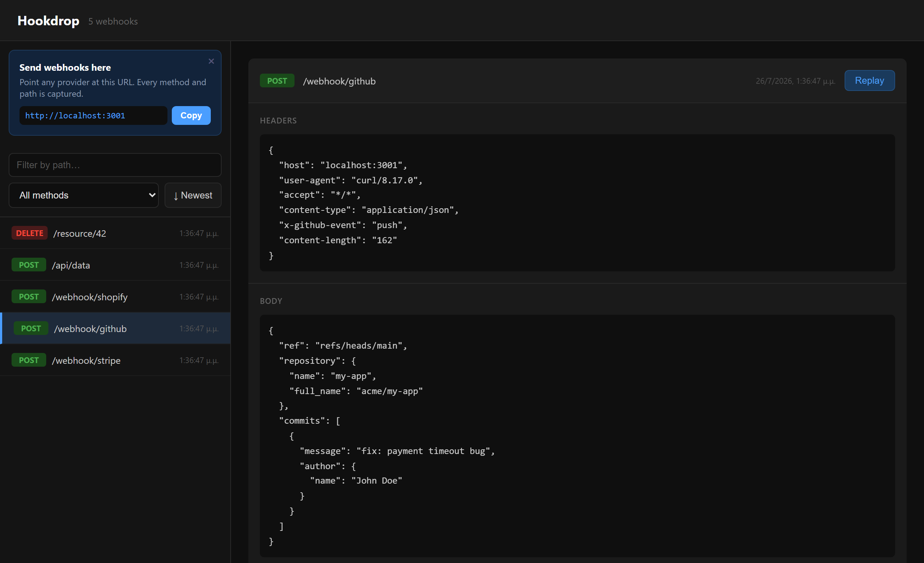The width and height of the screenshot is (924, 563).
Task: Replay the github webhook
Action: coord(869,80)
